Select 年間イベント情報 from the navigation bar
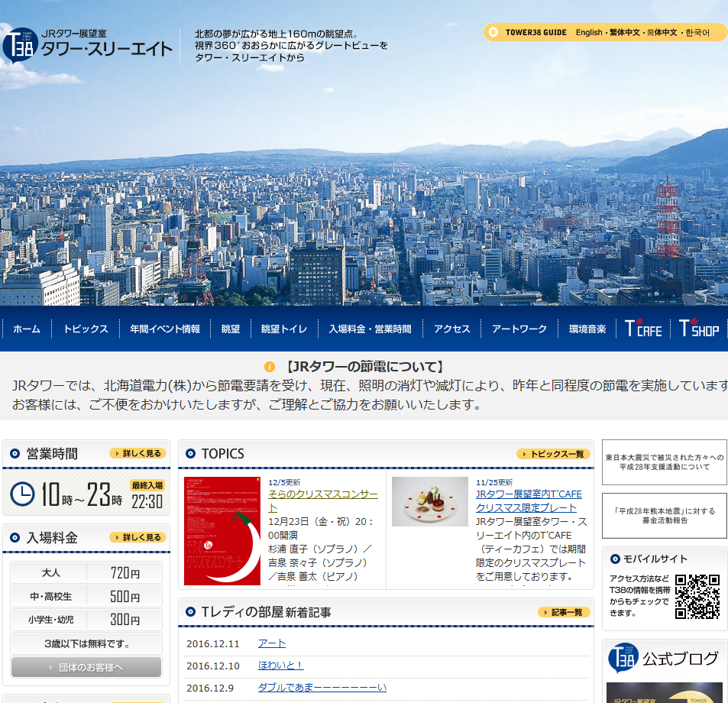728x703 pixels. [165, 329]
